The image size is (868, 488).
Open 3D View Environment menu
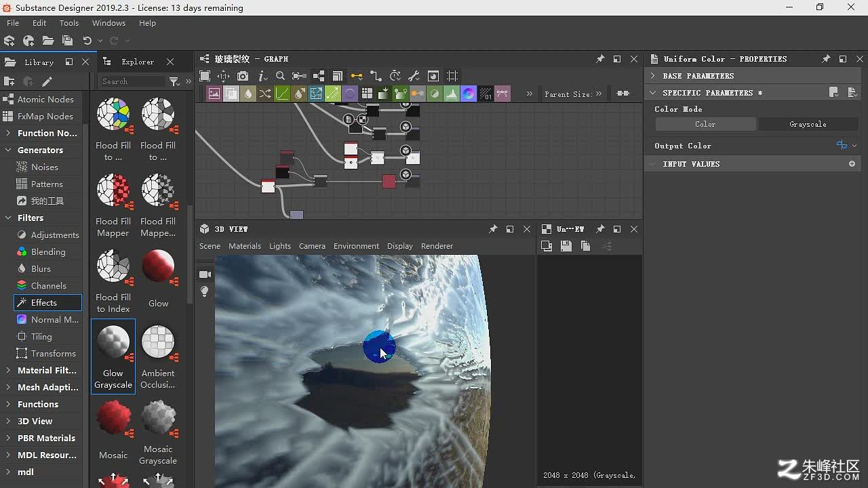pos(356,246)
